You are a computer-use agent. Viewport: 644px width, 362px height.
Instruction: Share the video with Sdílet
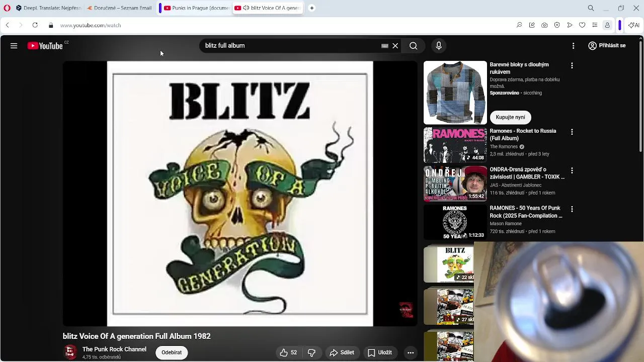(342, 352)
